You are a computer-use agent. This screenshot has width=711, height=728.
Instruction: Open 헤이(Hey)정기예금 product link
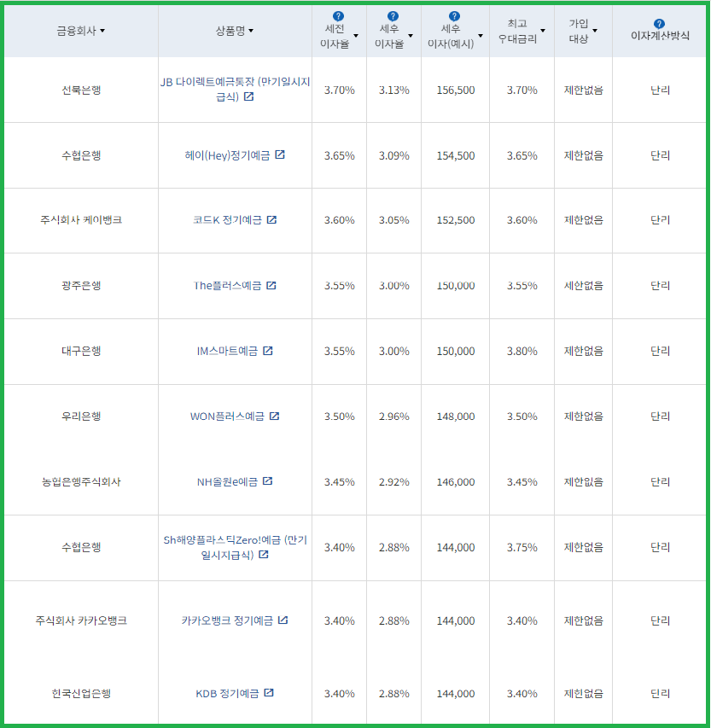click(x=227, y=155)
